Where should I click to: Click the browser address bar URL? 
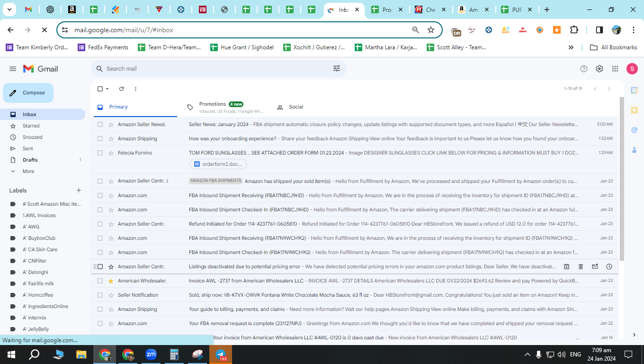(124, 30)
